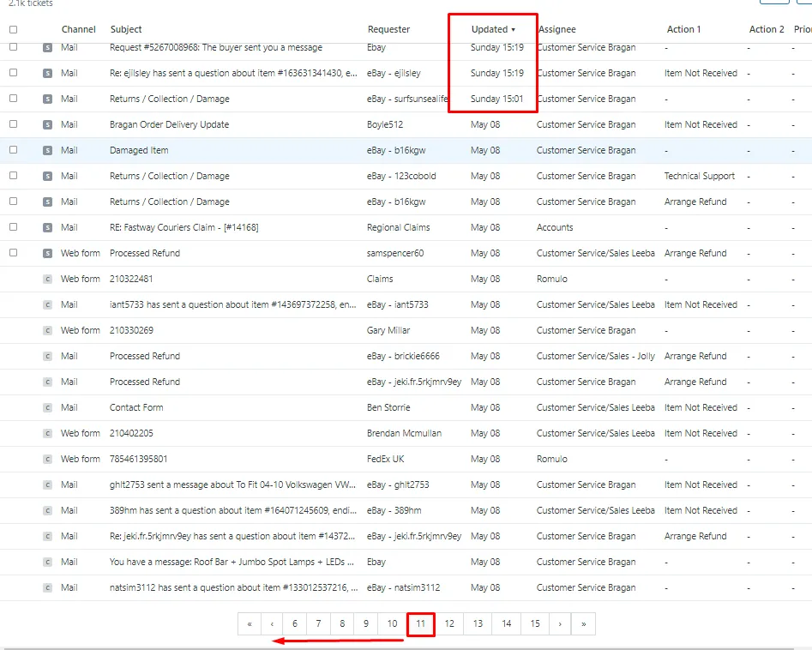
Task: Click 'Customer Service/Sales - Jolly' assignee cell
Action: click(596, 356)
